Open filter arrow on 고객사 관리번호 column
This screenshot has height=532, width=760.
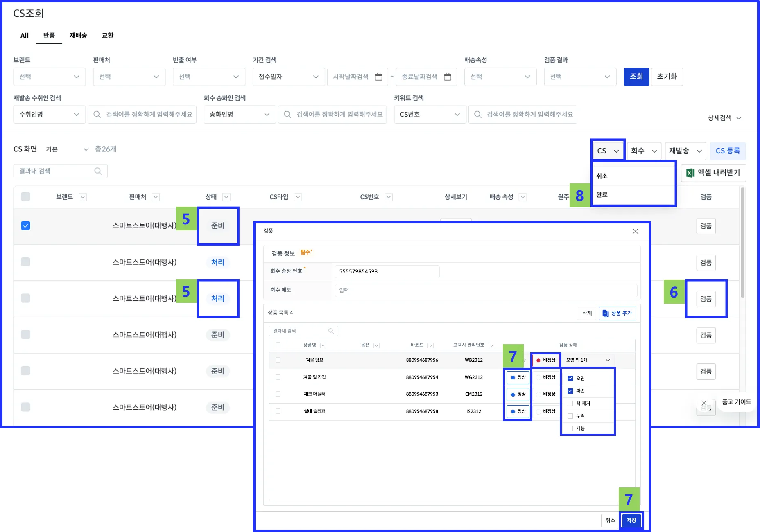pyautogui.click(x=491, y=345)
